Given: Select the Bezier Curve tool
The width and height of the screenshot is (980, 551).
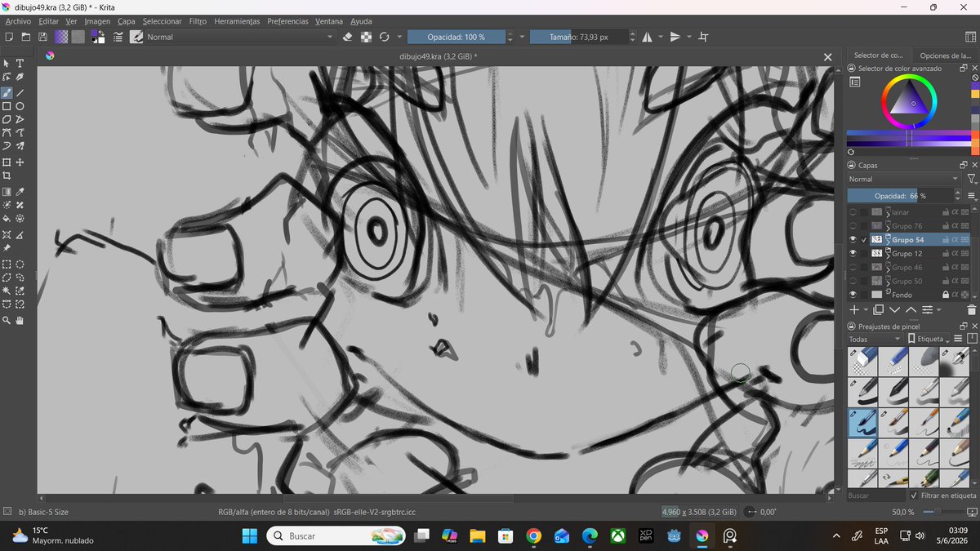Looking at the screenshot, I should tap(7, 133).
